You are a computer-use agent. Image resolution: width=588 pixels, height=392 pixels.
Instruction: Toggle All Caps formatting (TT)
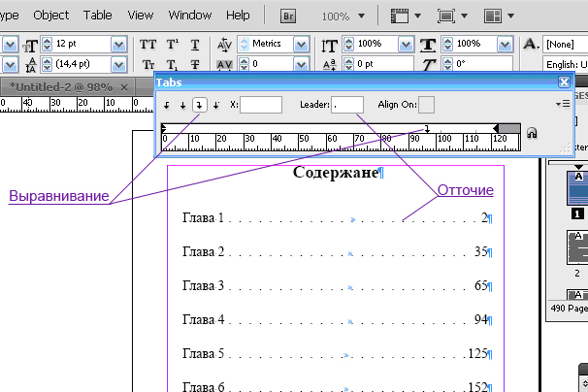coord(147,45)
